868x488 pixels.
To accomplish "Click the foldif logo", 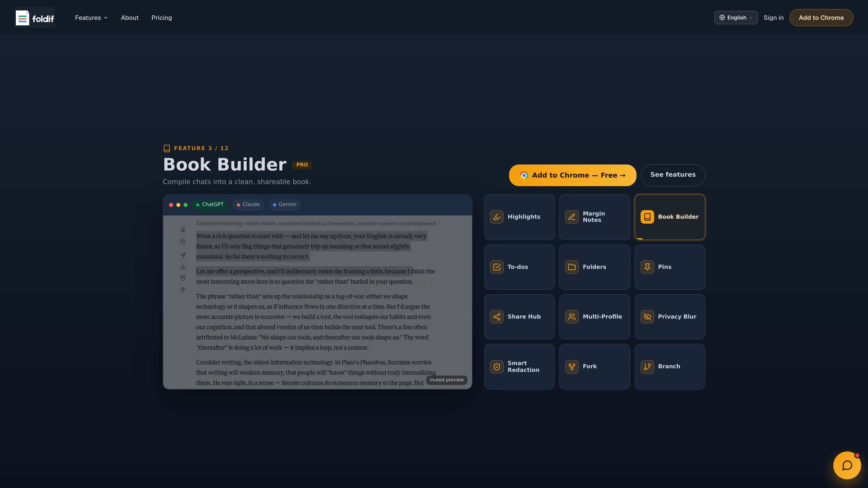I will tap(35, 18).
